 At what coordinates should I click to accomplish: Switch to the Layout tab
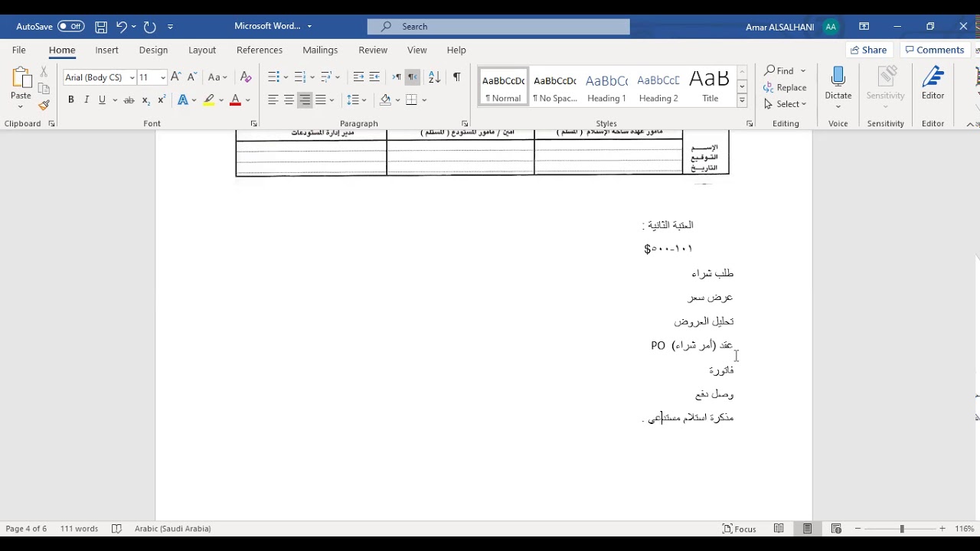pyautogui.click(x=202, y=50)
